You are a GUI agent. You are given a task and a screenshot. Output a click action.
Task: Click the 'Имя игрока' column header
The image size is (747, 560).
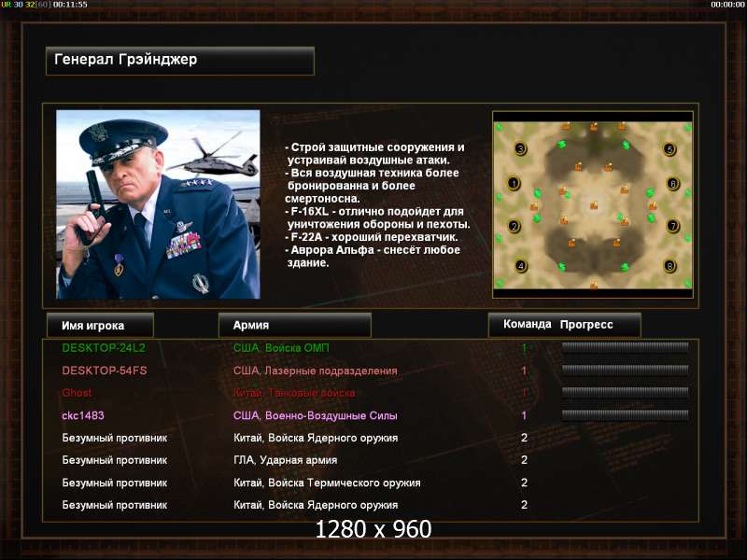(x=100, y=325)
